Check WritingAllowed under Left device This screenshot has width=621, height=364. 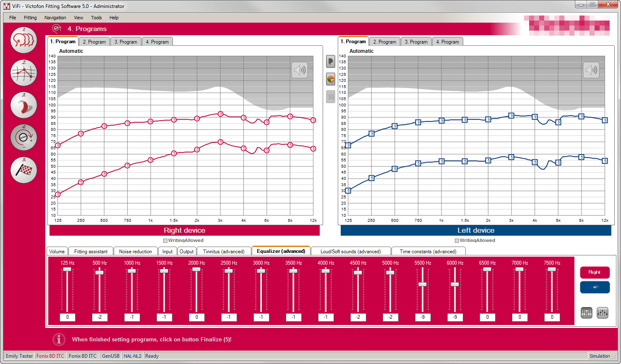tap(457, 241)
